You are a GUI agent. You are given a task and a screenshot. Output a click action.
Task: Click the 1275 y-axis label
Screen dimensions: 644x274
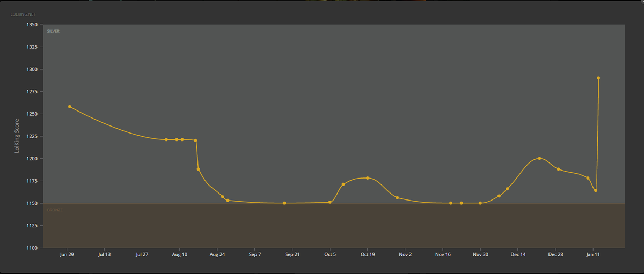click(32, 92)
